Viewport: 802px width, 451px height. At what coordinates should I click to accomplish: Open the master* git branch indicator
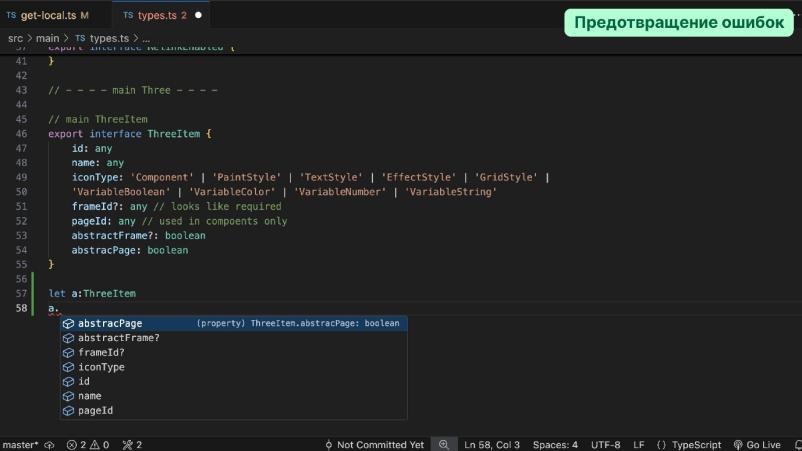pyautogui.click(x=20, y=445)
